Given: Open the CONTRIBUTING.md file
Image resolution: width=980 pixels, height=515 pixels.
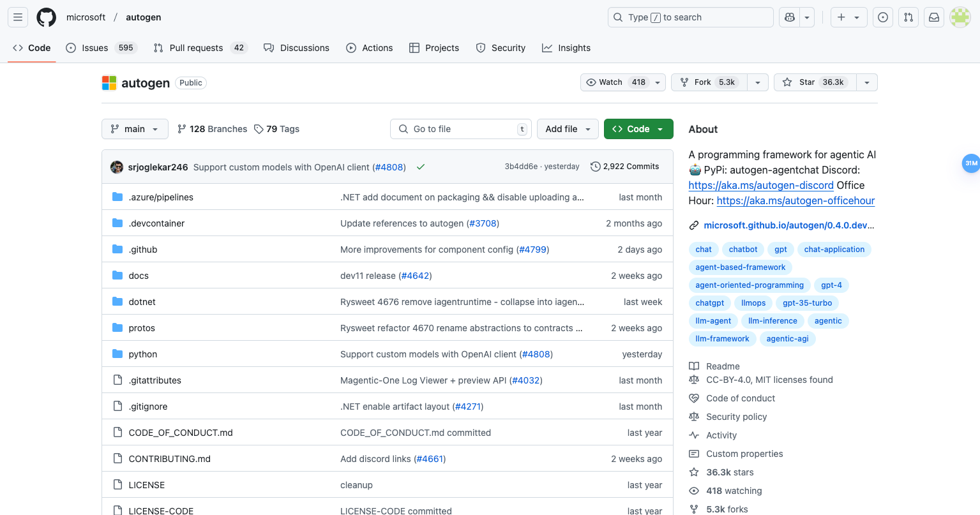Looking at the screenshot, I should [x=170, y=459].
